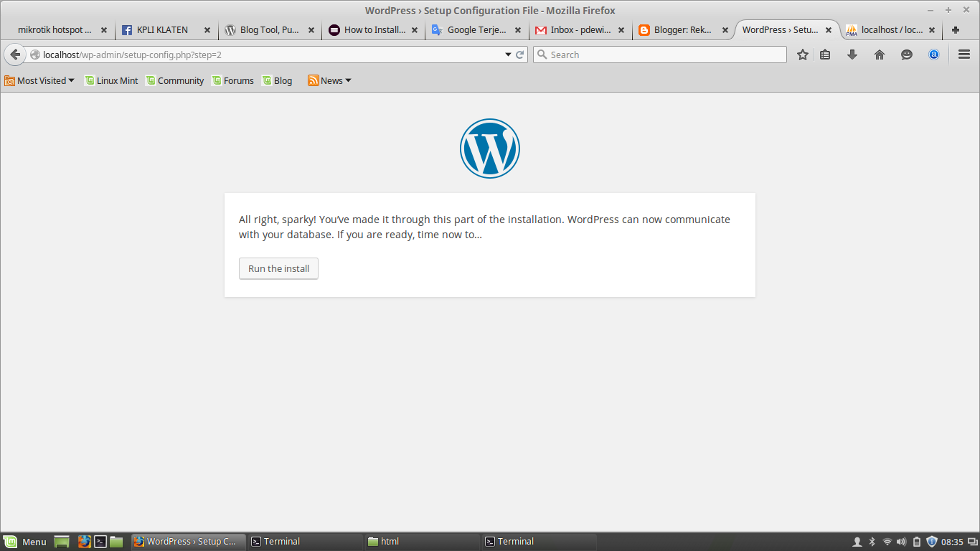Viewport: 980px width, 551px height.
Task: Switch to the Google Terjemahan tab
Action: point(476,30)
